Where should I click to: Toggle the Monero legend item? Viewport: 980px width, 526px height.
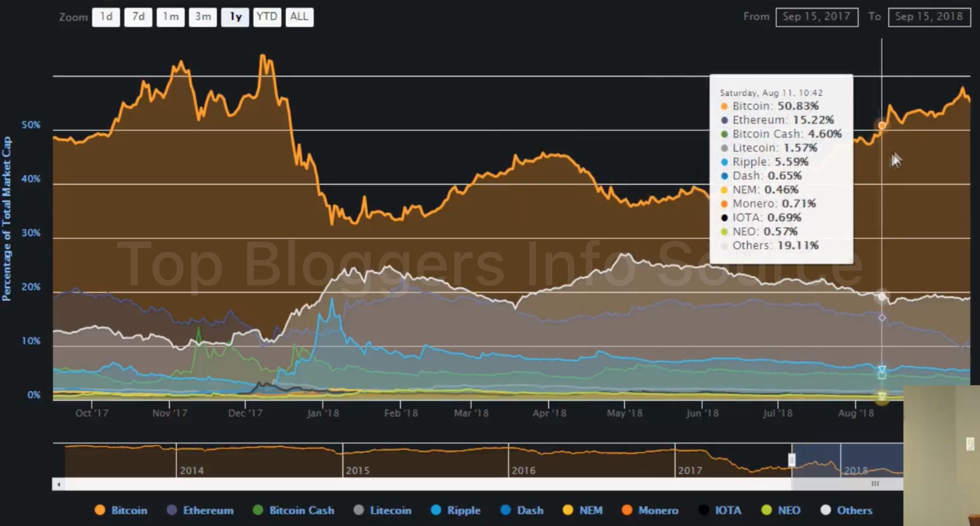(x=627, y=510)
